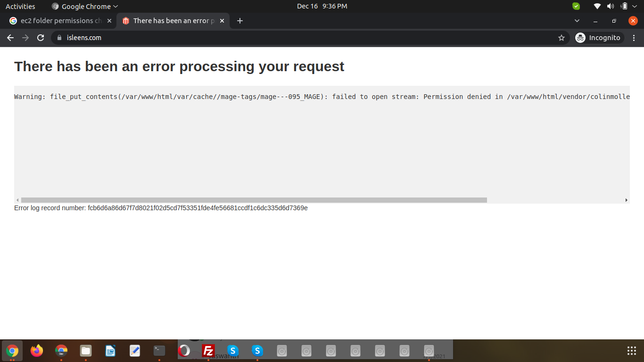
Task: Launch Google Chrome from the dock
Action: pos(12,351)
